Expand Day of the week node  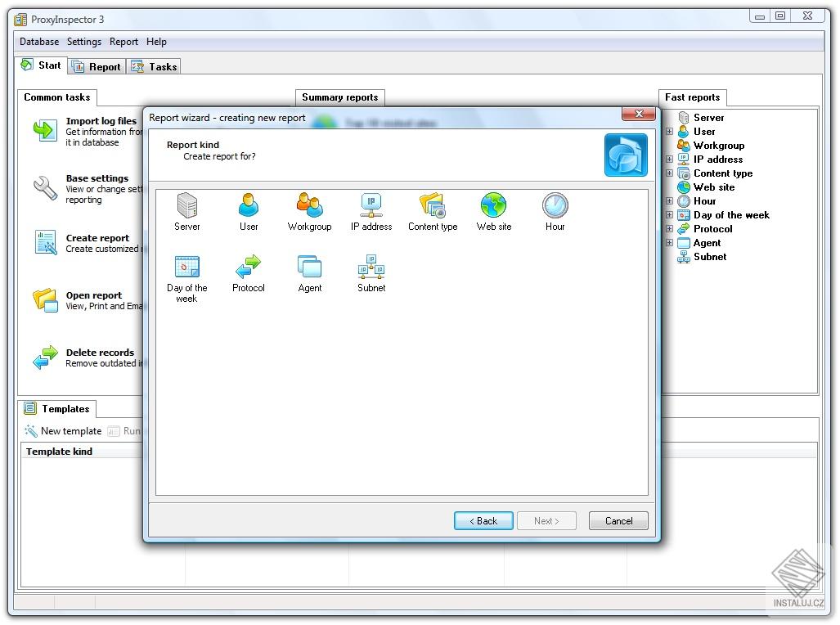pyautogui.click(x=669, y=215)
